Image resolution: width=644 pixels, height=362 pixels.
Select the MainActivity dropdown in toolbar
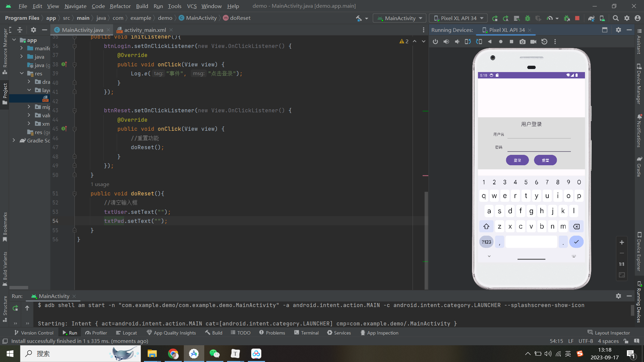click(401, 18)
